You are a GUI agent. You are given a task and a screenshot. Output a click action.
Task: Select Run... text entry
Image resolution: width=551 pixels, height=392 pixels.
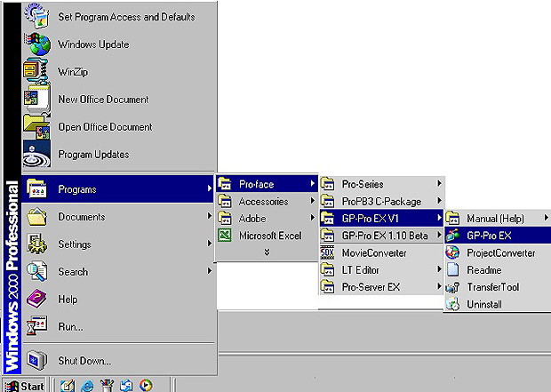(70, 326)
